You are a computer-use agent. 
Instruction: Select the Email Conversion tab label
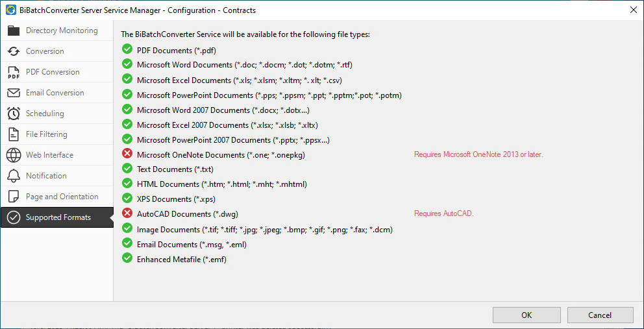point(55,93)
